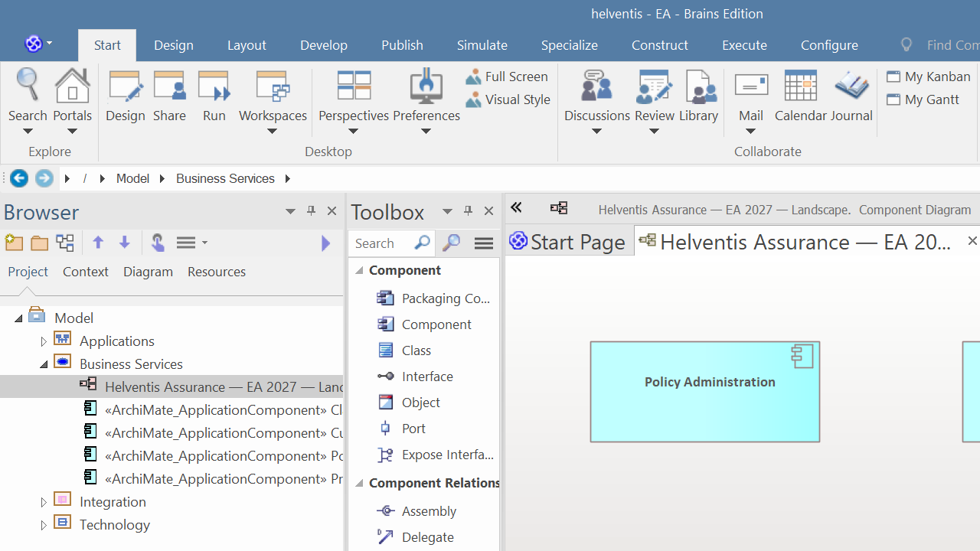Click Business Services in the breadcrumb
980x551 pixels.
(225, 178)
